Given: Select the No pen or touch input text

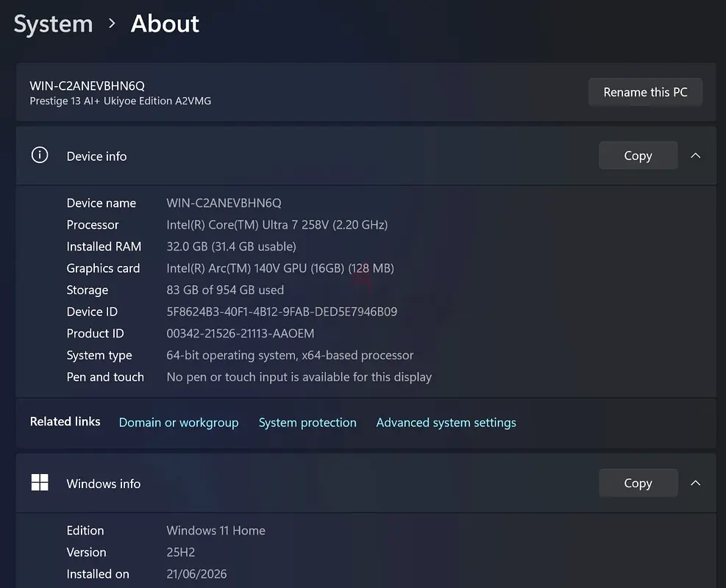Looking at the screenshot, I should (299, 377).
